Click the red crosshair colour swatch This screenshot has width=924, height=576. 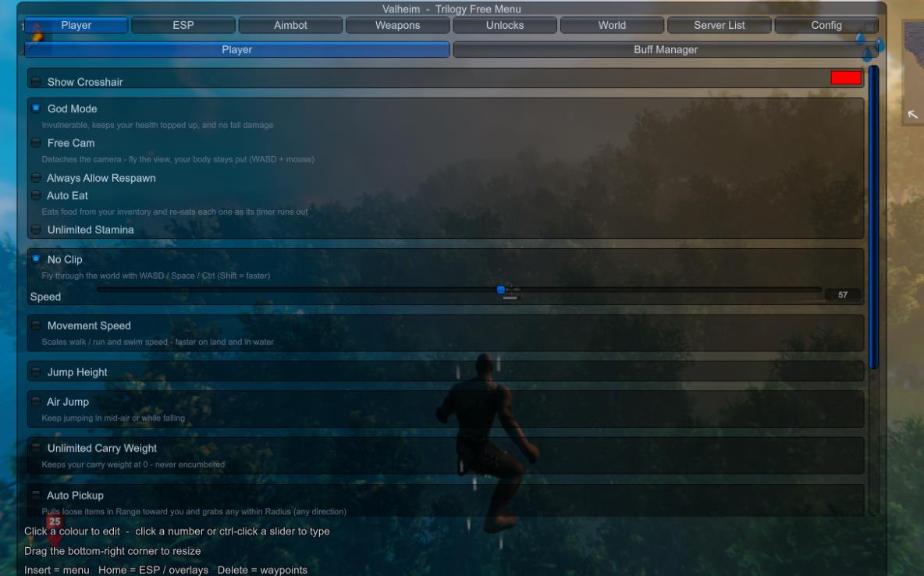coord(846,78)
